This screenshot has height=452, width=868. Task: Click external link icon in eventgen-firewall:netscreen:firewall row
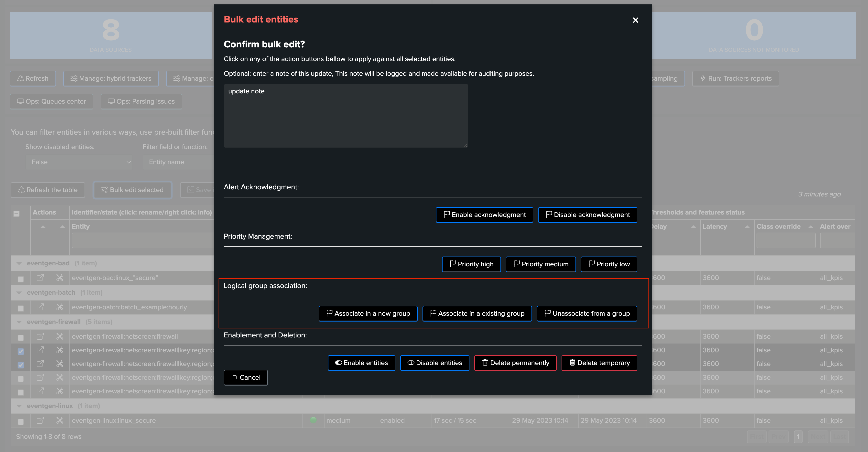(x=40, y=336)
